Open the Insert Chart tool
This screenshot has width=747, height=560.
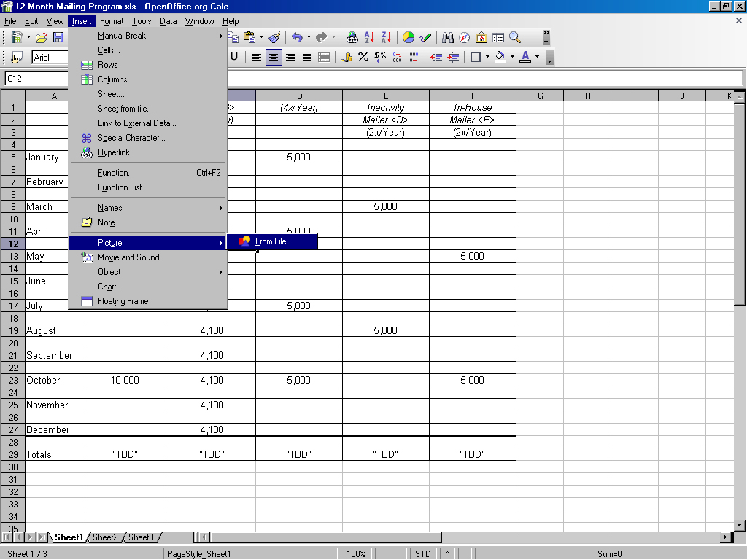[409, 37]
